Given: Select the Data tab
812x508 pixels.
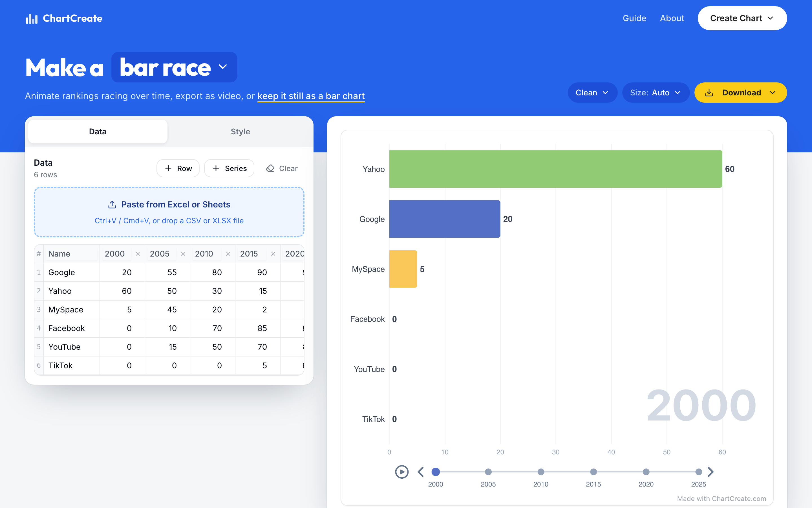Looking at the screenshot, I should (98, 132).
